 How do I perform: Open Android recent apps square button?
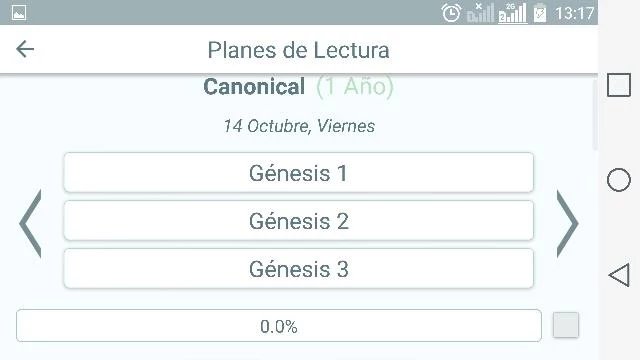619,85
